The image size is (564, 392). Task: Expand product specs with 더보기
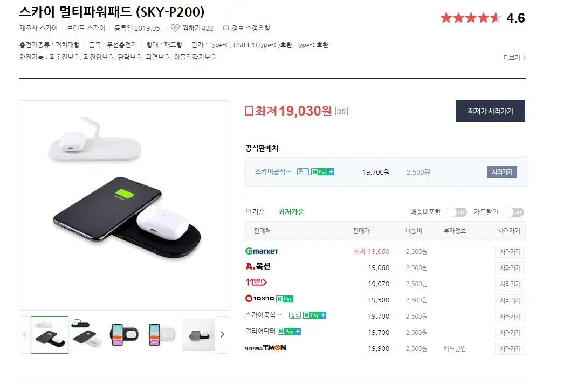(514, 58)
